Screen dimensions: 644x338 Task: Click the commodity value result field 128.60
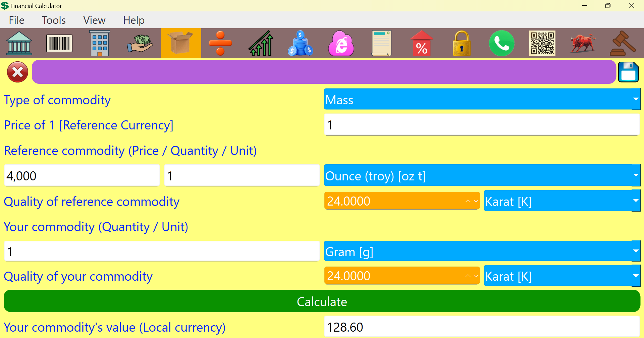pyautogui.click(x=482, y=327)
